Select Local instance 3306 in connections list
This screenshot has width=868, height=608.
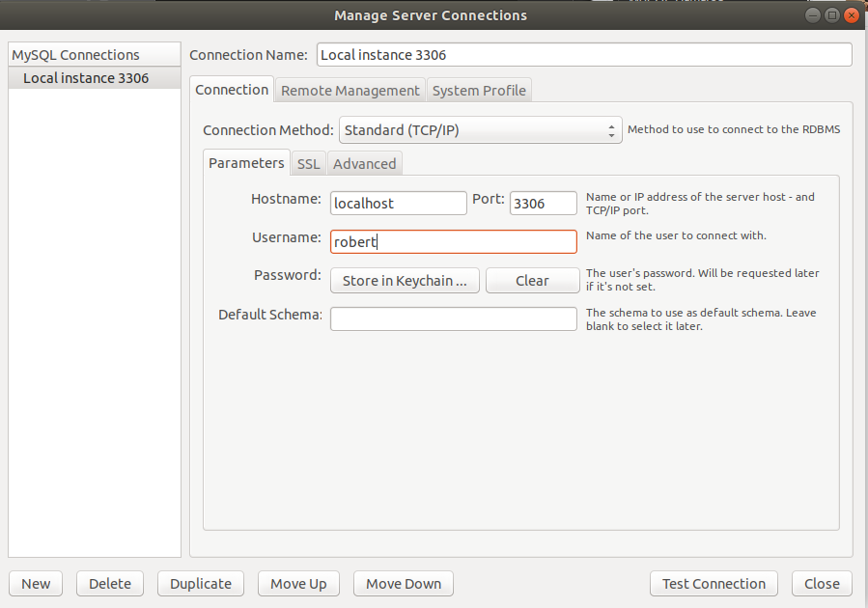[95, 78]
